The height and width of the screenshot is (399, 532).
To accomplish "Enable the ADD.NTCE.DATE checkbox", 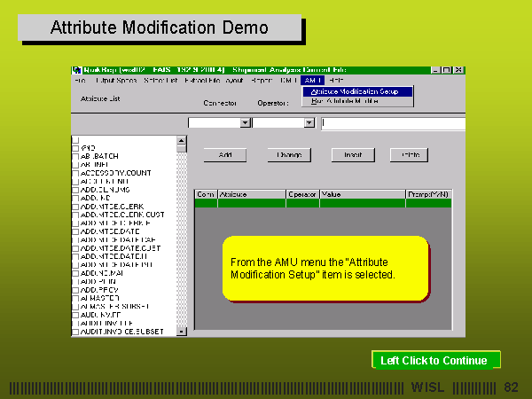I will point(75,231).
